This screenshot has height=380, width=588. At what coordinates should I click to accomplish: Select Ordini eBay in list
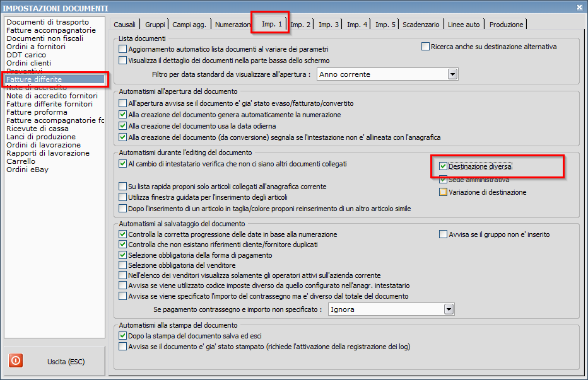(x=27, y=170)
